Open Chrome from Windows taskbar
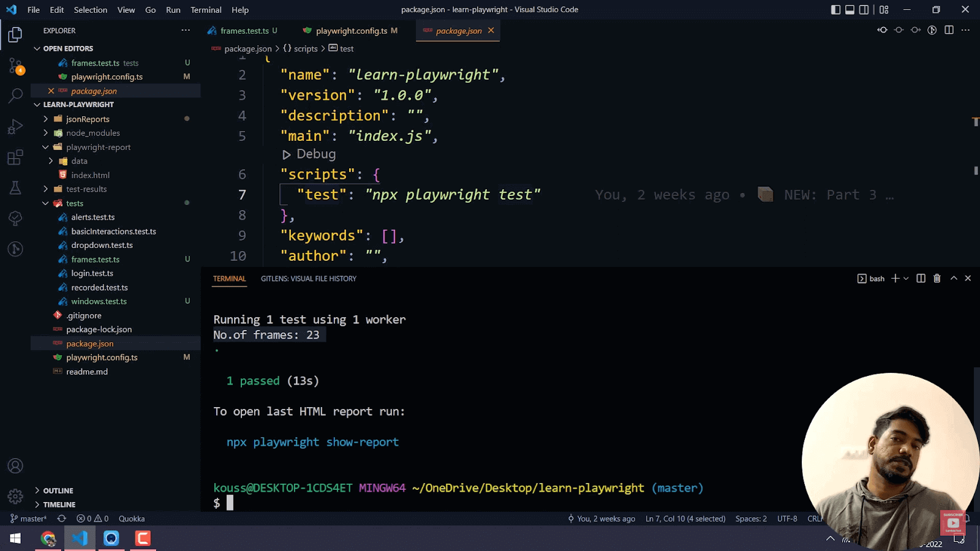 pos(48,539)
